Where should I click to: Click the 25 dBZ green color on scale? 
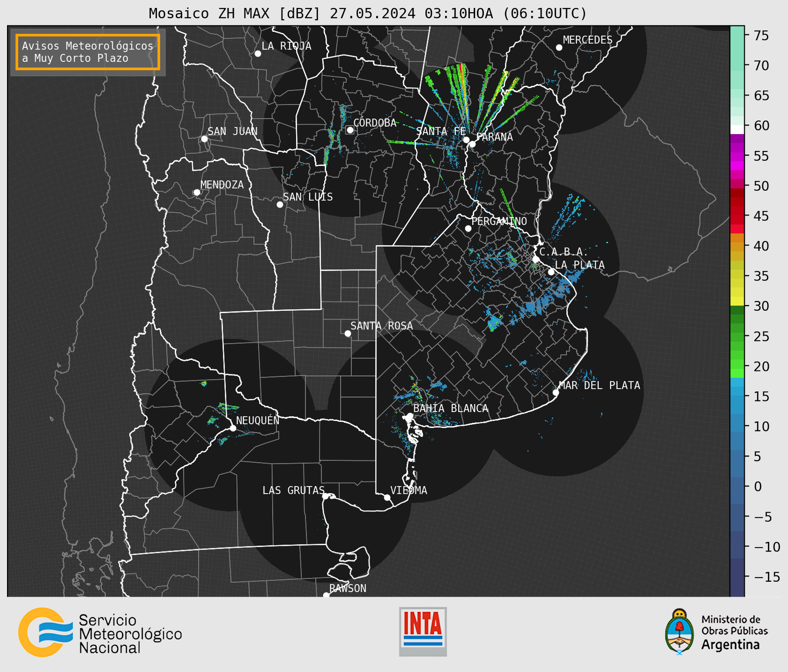click(x=737, y=336)
